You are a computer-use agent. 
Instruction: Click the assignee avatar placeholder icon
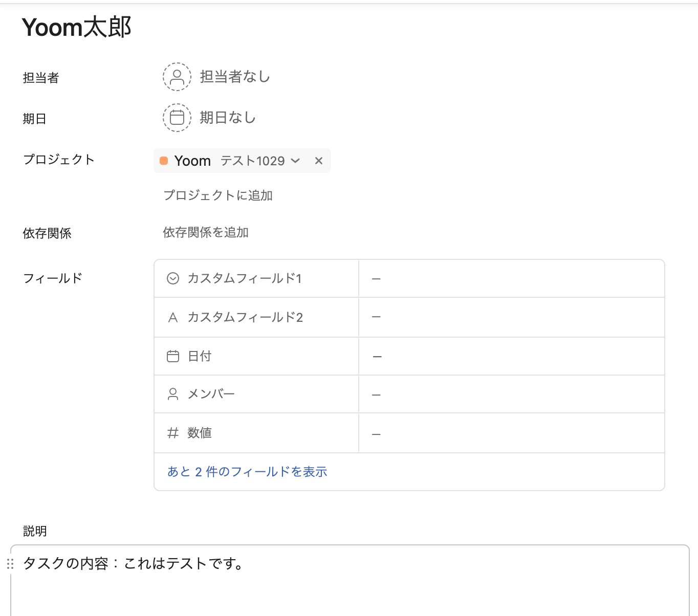tap(177, 77)
